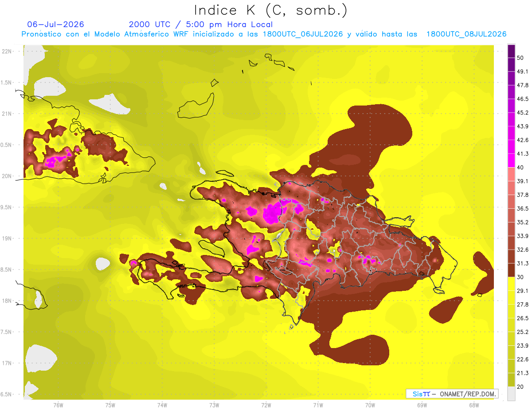Click the colorbar value "23.9"

click(x=522, y=346)
